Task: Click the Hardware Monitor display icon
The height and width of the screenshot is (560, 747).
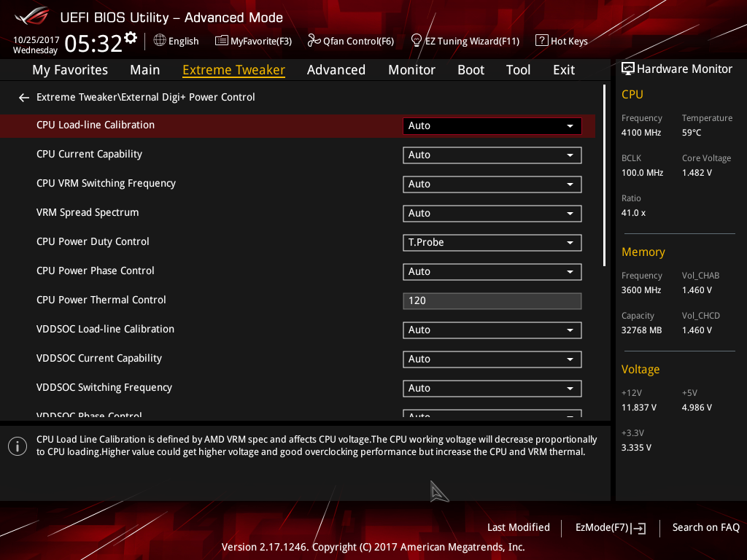Action: click(628, 69)
